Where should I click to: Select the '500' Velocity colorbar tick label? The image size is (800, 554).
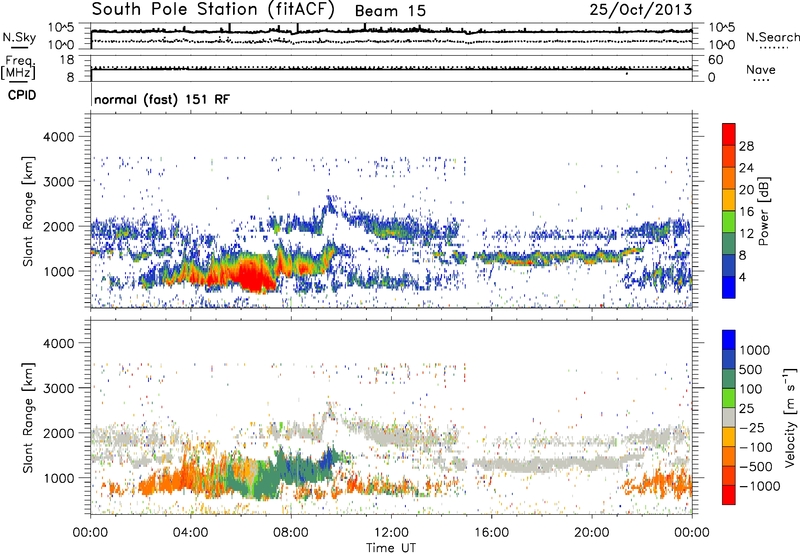(751, 369)
